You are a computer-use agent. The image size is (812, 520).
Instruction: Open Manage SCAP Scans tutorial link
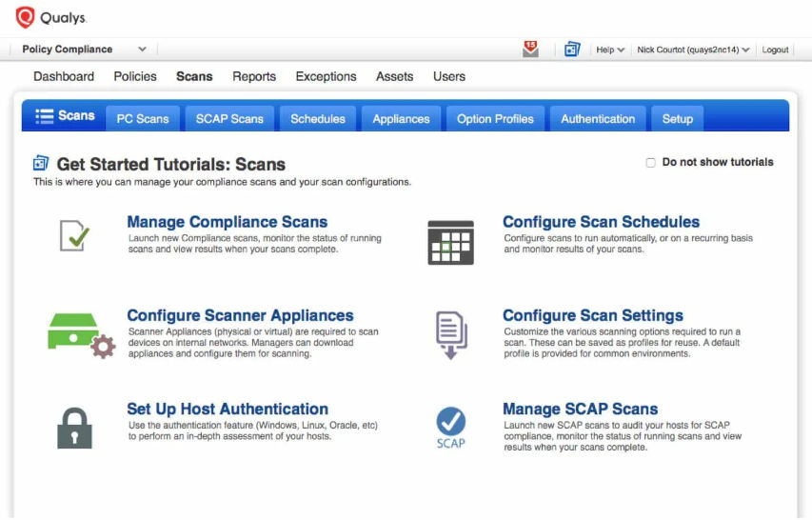click(x=581, y=409)
